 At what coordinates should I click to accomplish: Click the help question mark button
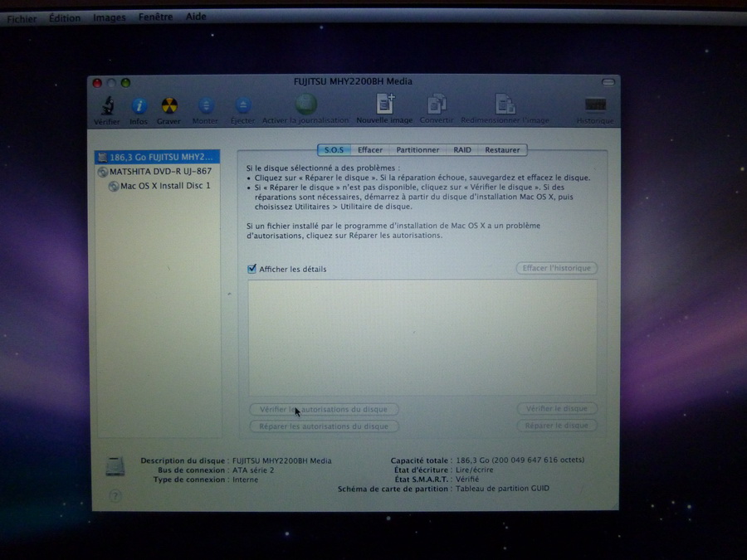115,496
